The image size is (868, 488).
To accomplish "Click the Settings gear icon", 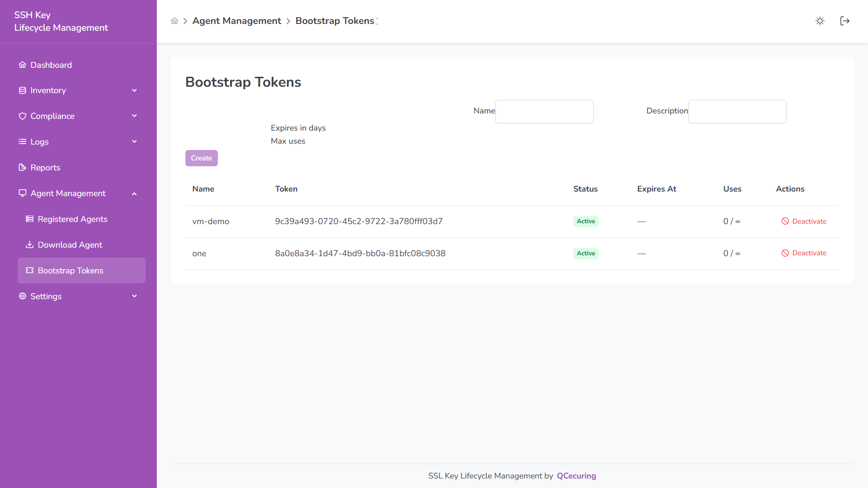I will (x=22, y=296).
